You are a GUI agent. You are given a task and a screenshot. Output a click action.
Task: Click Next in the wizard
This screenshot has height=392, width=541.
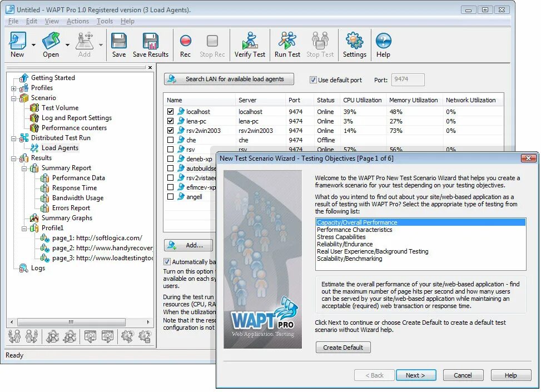[416, 375]
